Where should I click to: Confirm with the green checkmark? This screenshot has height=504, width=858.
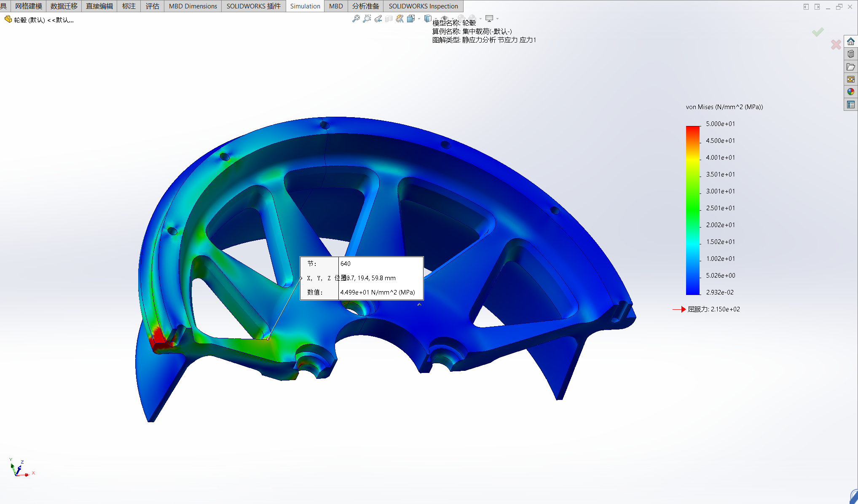(818, 32)
